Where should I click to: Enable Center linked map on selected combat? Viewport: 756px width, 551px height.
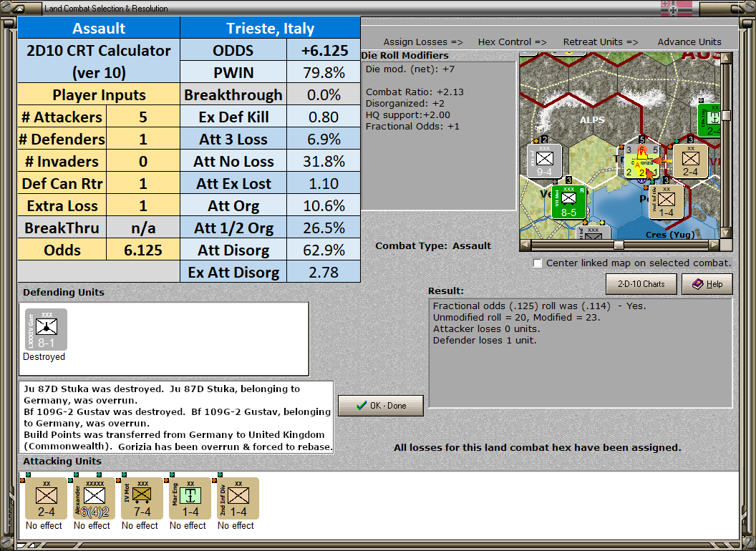[x=538, y=263]
